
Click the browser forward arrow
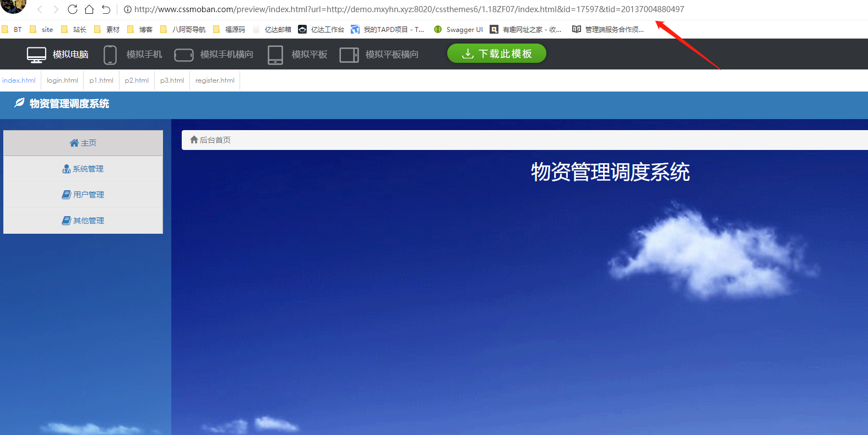[56, 9]
